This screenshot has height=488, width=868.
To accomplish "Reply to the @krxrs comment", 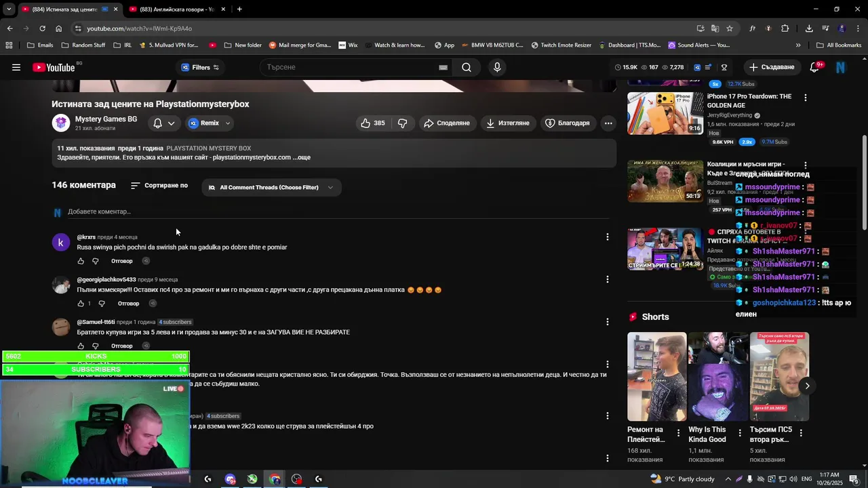I will coord(122,261).
